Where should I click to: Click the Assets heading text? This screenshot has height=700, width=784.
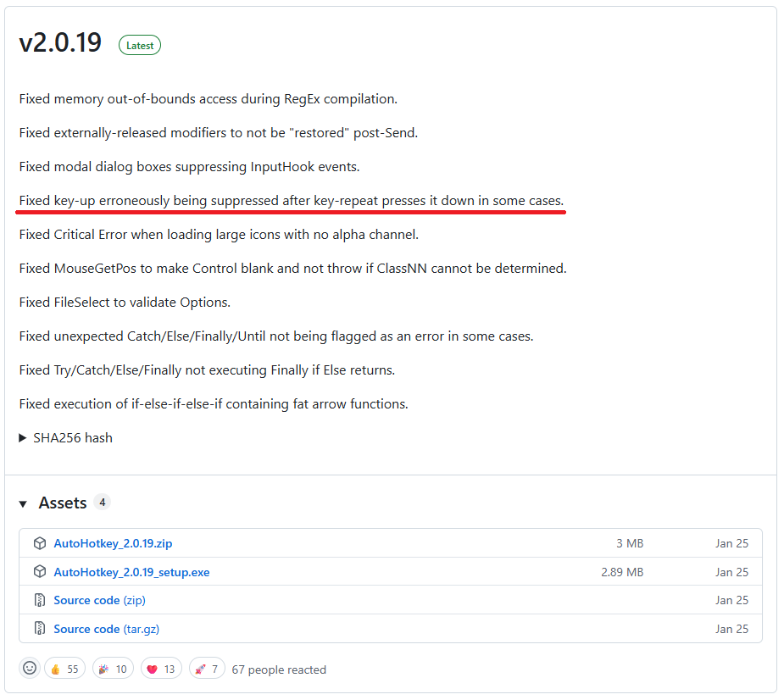pos(63,503)
